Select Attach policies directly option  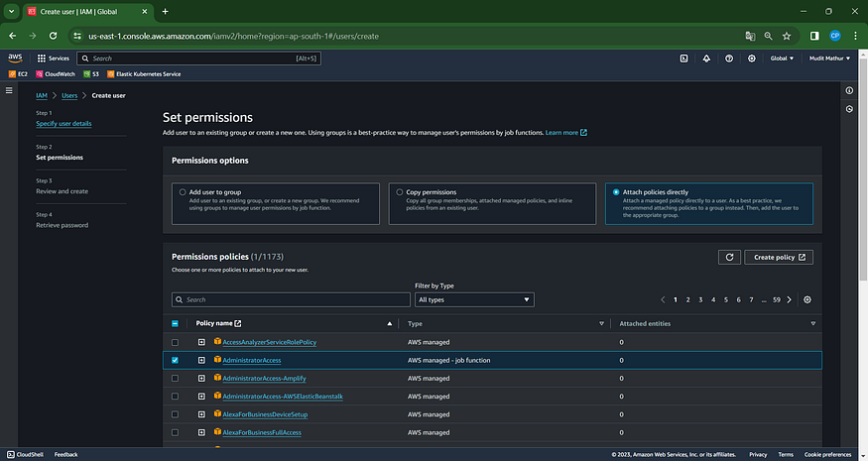tap(616, 192)
